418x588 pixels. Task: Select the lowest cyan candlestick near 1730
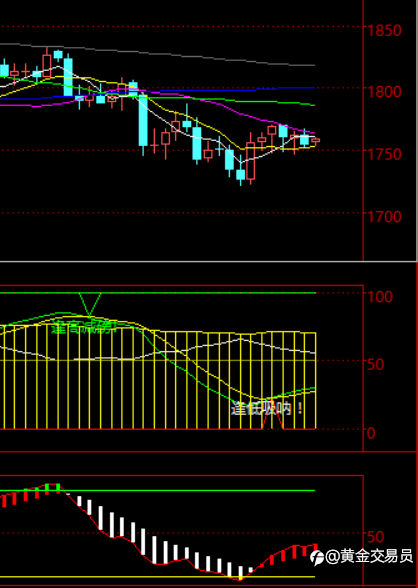(240, 175)
